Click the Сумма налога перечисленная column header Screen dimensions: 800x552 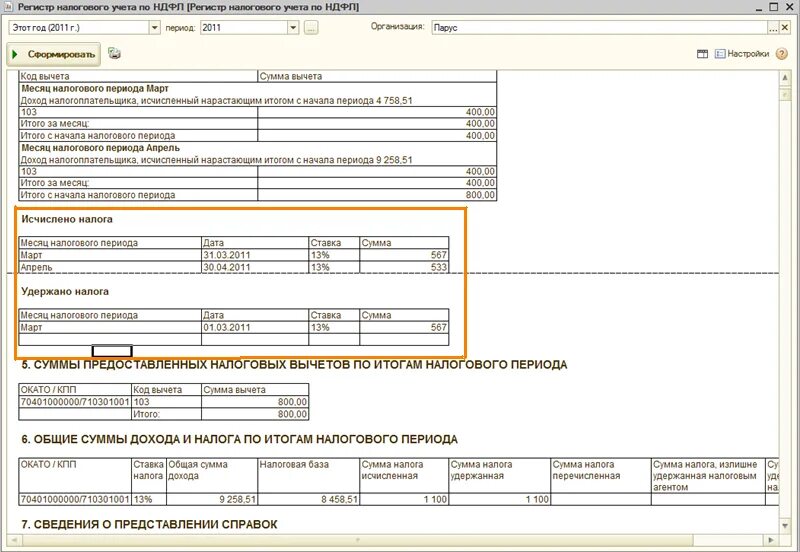click(601, 475)
